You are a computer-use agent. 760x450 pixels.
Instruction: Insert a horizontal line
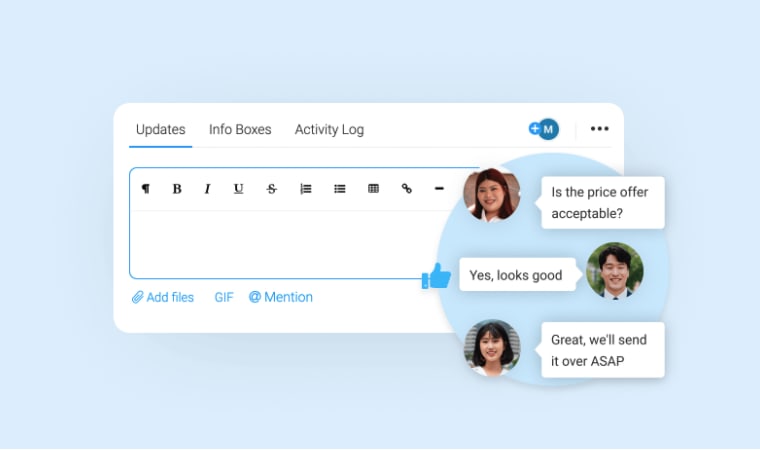(439, 189)
